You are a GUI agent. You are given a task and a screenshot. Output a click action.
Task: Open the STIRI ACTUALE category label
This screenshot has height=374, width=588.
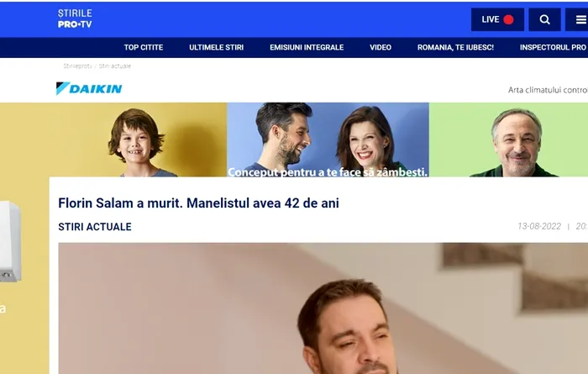click(95, 227)
